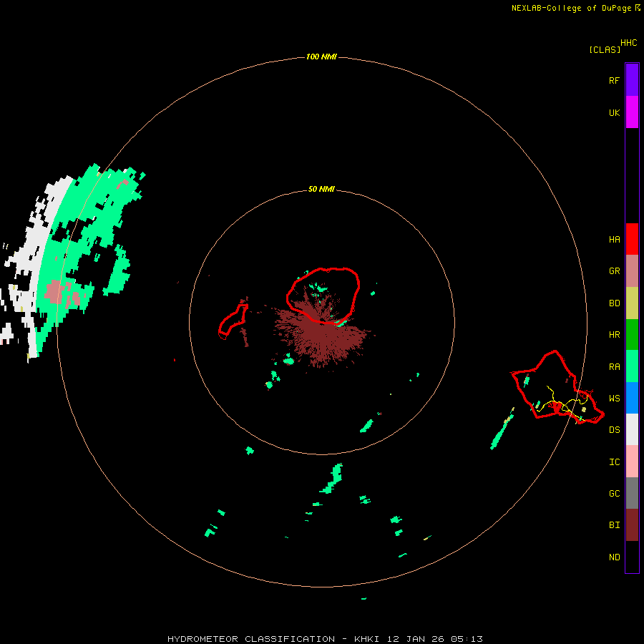This screenshot has height=644, width=644.
Task: Click the HR legend label
Action: click(614, 334)
